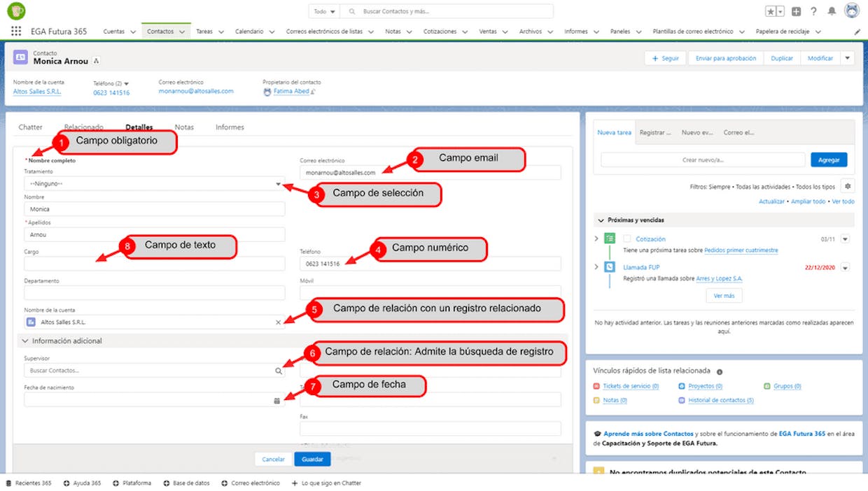Click the Llamada FUP call icon
This screenshot has height=491, width=868.
pyautogui.click(x=610, y=267)
